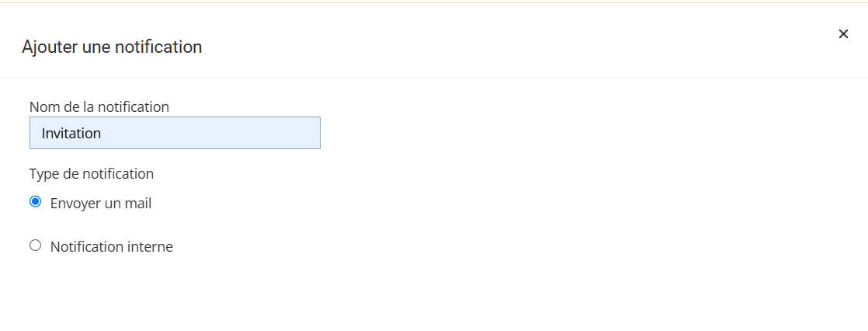Screen dimensions: 868x331
Task: Click the Notification interne label text
Action: tap(112, 247)
